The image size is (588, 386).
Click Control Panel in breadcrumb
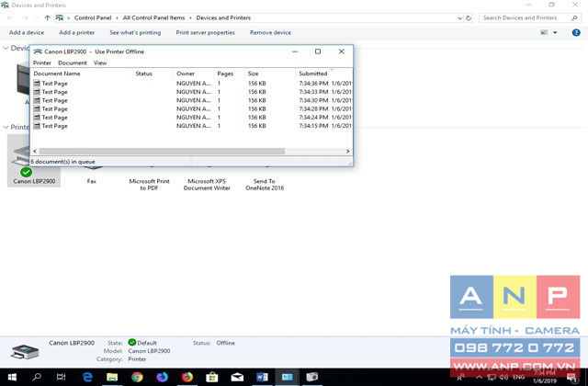tap(93, 17)
